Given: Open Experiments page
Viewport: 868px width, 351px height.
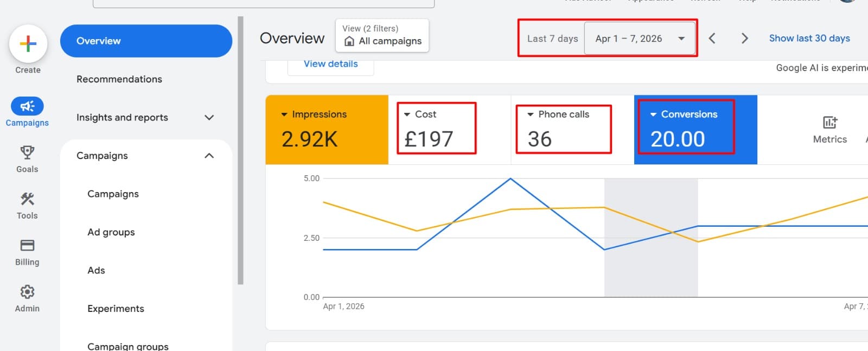Looking at the screenshot, I should (116, 309).
